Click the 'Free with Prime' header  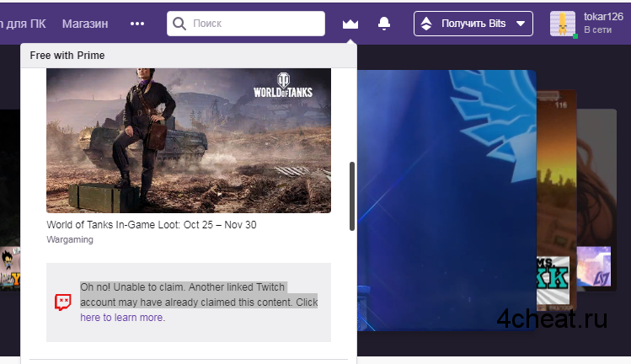(67, 55)
